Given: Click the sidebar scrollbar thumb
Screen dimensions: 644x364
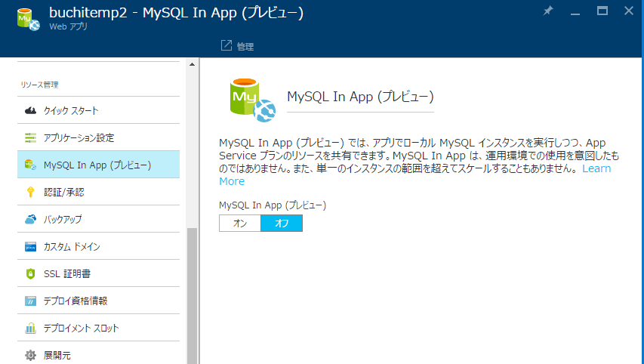Looking at the screenshot, I should coord(192,296).
